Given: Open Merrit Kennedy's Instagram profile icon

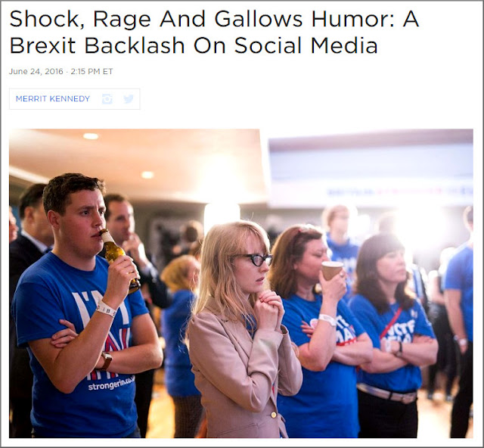Looking at the screenshot, I should [x=107, y=99].
